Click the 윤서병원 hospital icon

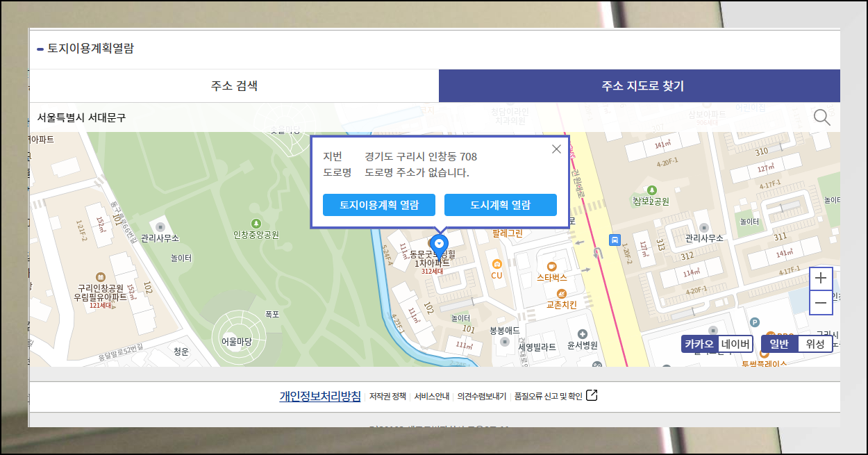pyautogui.click(x=582, y=334)
